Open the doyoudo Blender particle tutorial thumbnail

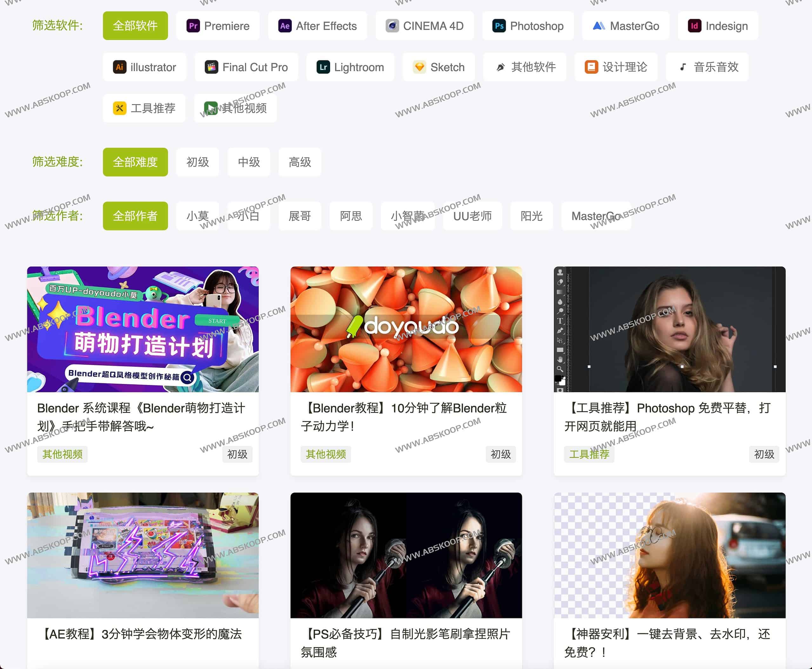[x=406, y=329]
